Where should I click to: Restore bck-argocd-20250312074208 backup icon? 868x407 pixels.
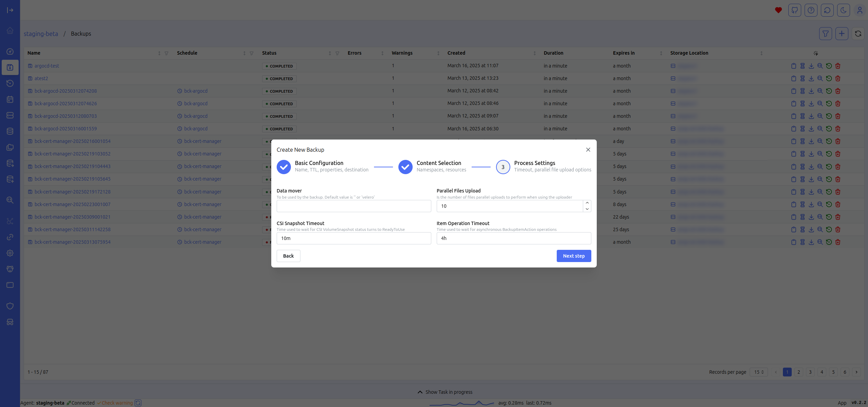pos(829,91)
